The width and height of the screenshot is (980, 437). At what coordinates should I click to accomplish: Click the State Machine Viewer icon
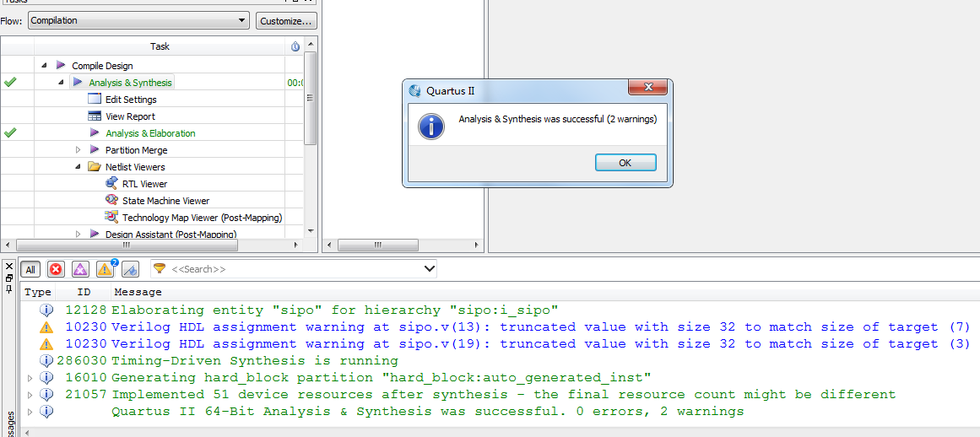click(112, 200)
